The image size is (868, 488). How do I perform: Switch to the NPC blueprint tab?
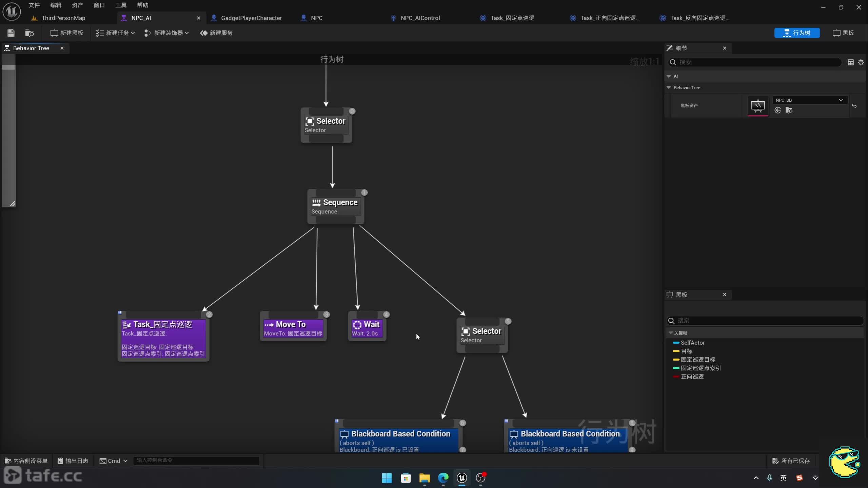tap(317, 18)
